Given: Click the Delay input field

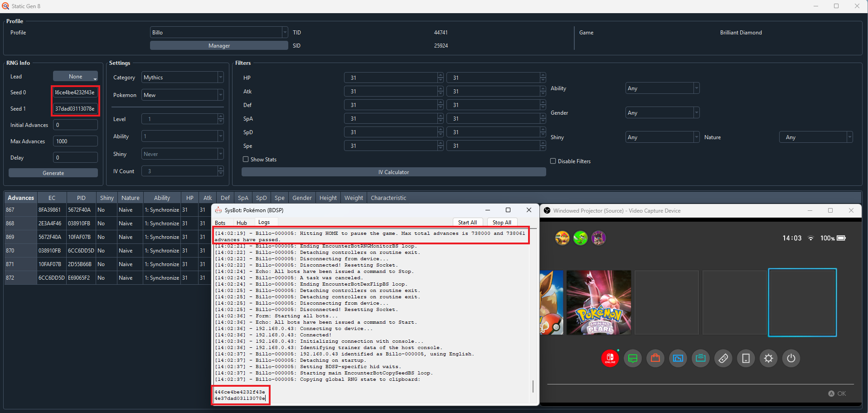Looking at the screenshot, I should point(75,158).
